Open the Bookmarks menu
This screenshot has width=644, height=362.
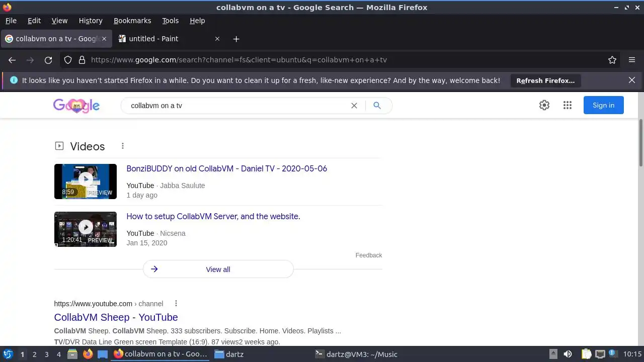click(x=132, y=21)
